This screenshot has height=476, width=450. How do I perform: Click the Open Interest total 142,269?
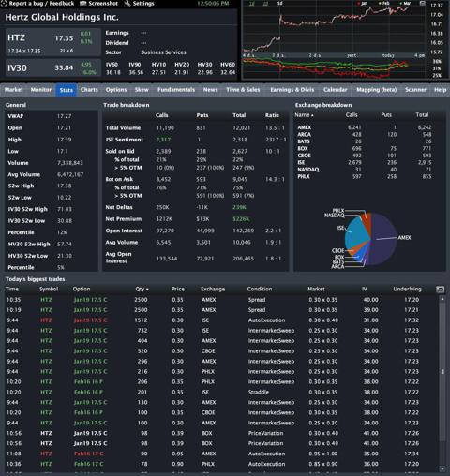coord(243,231)
